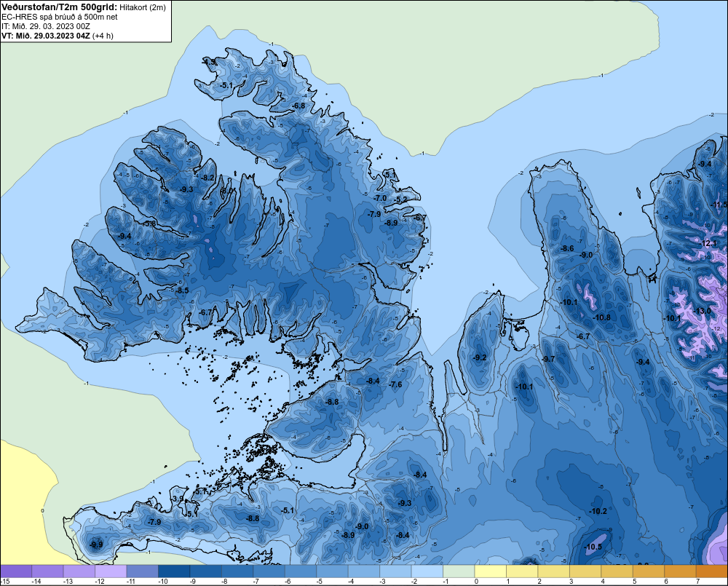Viewport: 728px width, 586px height.
Task: Click the 'EC-HRES spá brúuð á 500m net' line
Action: (60, 17)
